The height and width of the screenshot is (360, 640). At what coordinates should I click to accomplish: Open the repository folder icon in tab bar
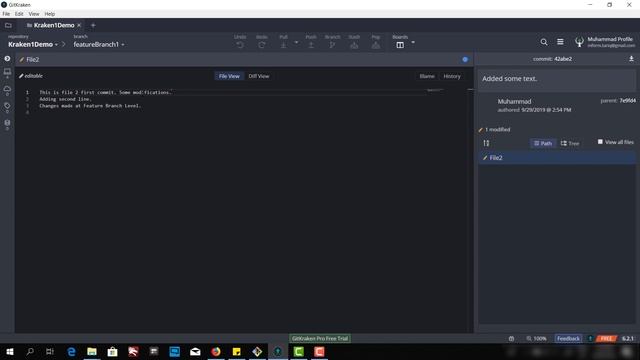8,25
